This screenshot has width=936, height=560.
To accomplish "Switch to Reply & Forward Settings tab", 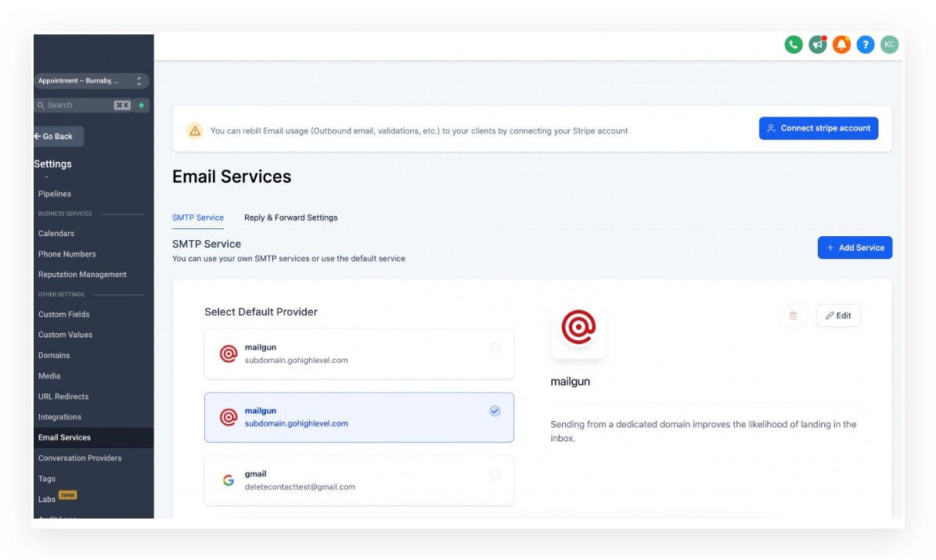I will (x=290, y=217).
